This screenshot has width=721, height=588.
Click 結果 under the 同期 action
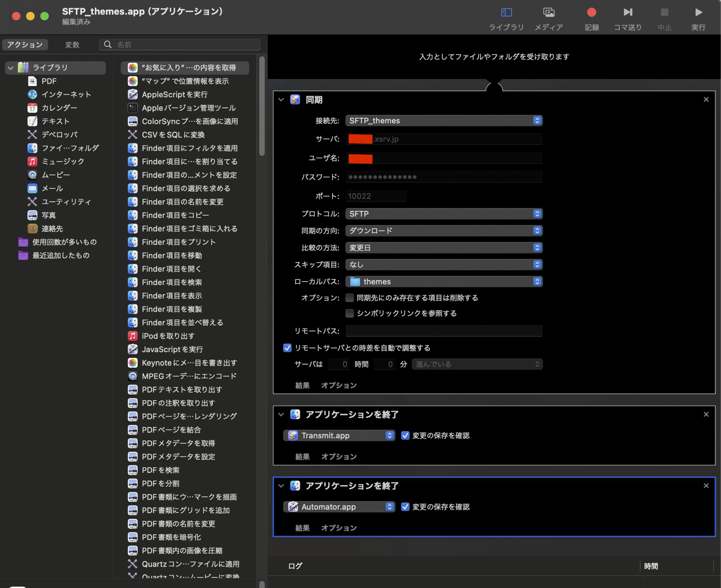click(x=302, y=385)
